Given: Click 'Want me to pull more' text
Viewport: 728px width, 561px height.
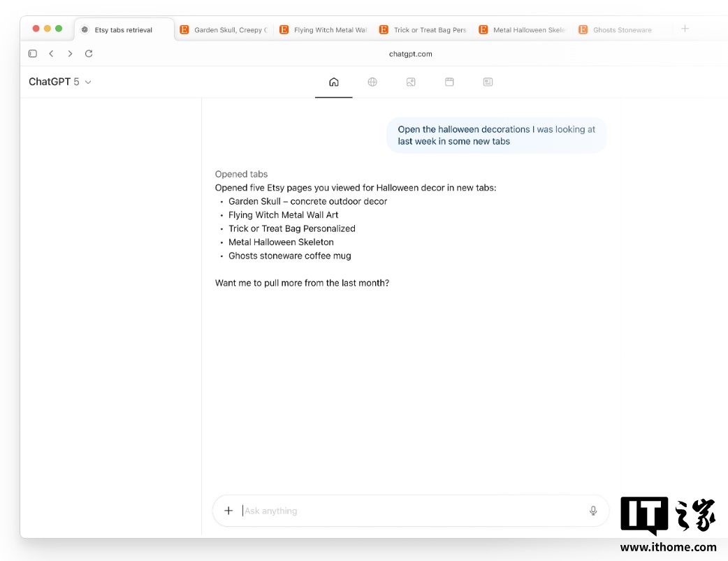Looking at the screenshot, I should [x=302, y=283].
